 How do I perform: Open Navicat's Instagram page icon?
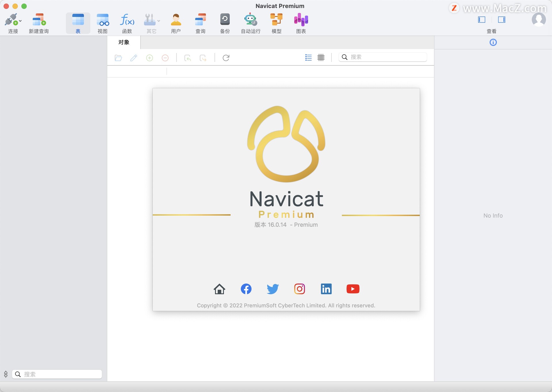point(300,289)
